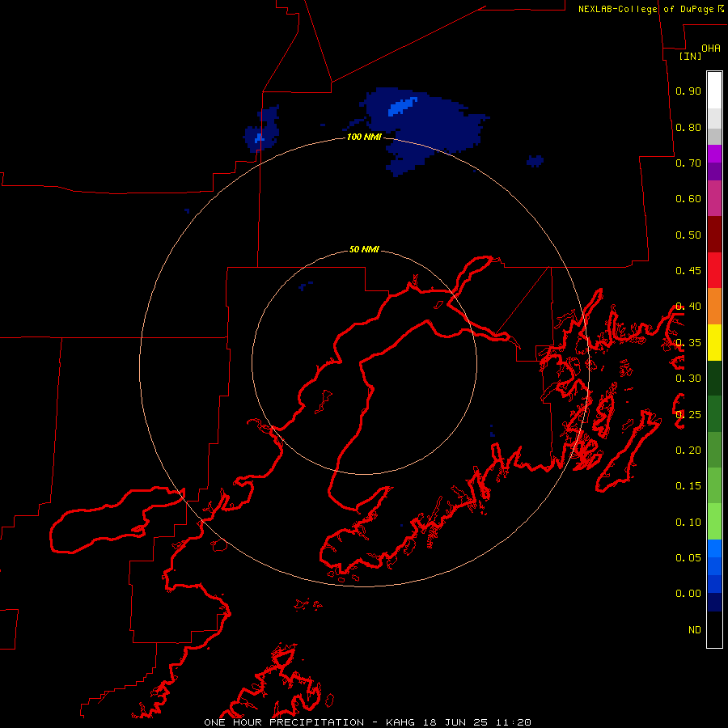The height and width of the screenshot is (728, 728).
Task: Click the 0.45 legend value
Action: pos(688,271)
